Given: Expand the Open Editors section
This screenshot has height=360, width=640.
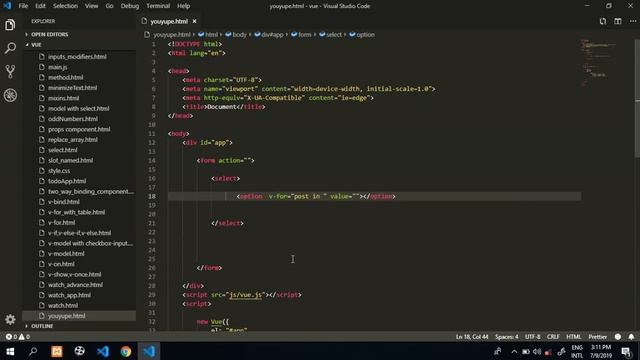Looking at the screenshot, I should click(50, 34).
